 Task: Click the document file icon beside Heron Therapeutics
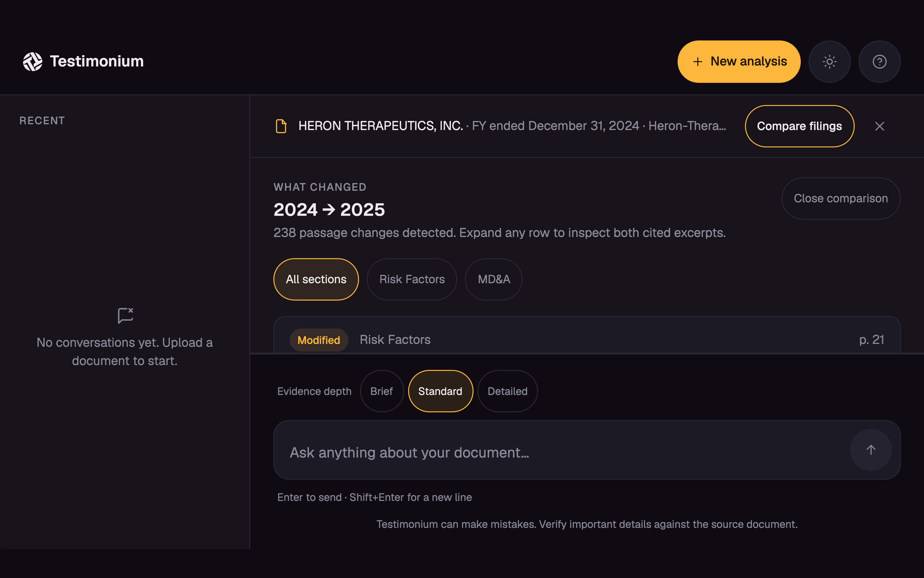point(281,126)
